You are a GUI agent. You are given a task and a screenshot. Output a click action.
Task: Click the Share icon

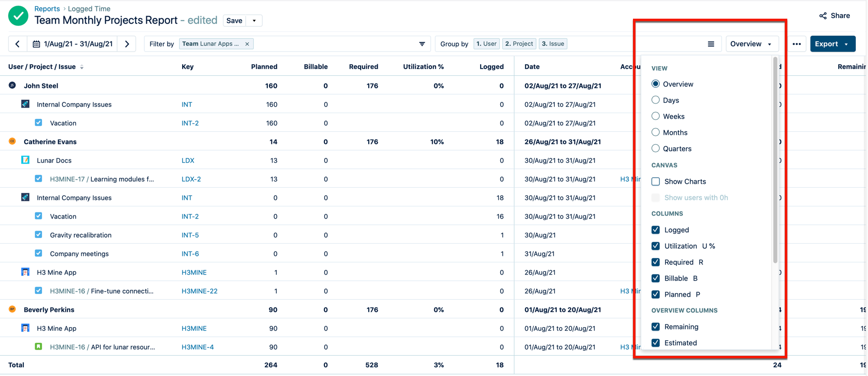point(823,16)
